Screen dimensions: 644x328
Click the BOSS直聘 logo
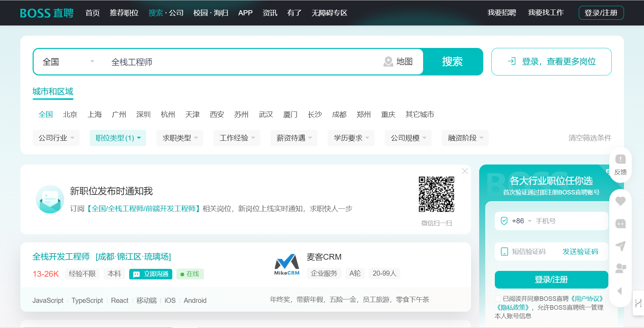coord(47,13)
